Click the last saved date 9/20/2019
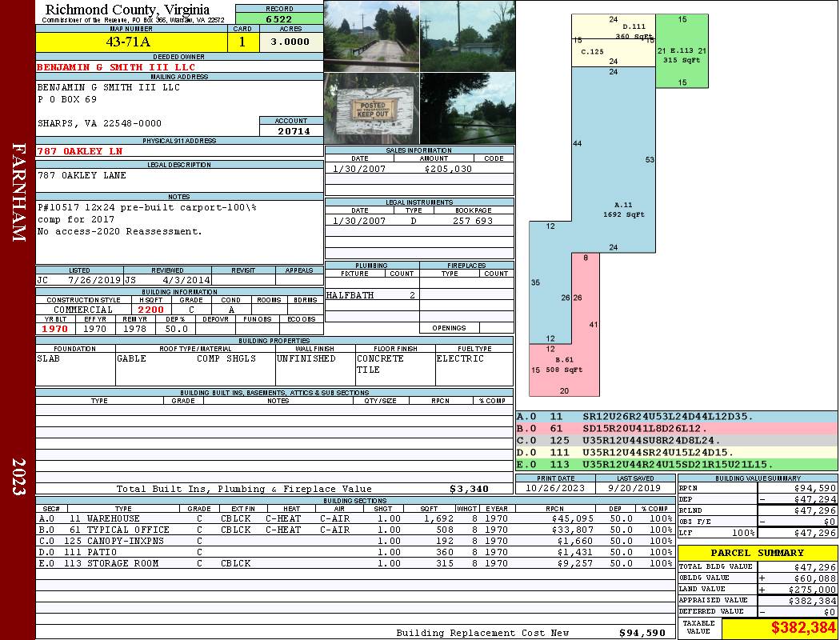 pyautogui.click(x=635, y=488)
